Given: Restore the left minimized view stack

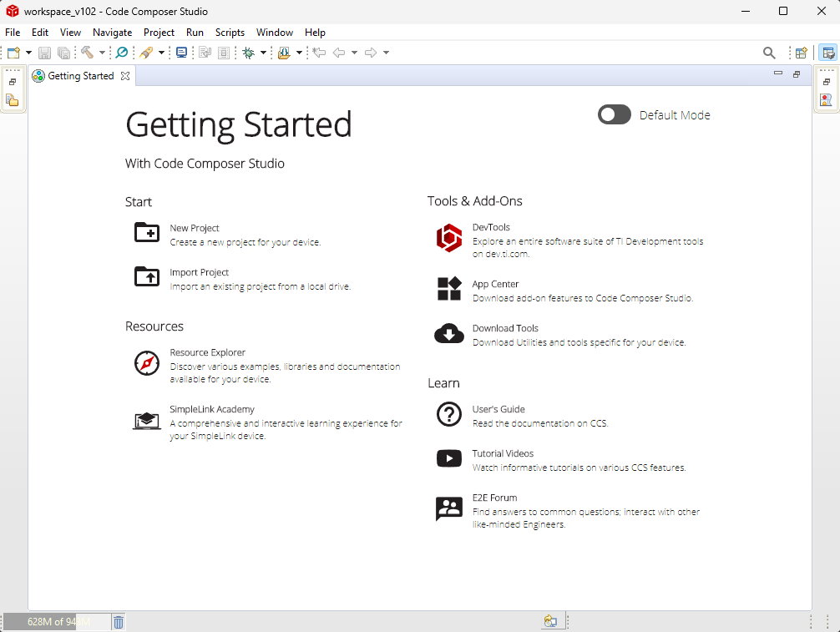Looking at the screenshot, I should 13,82.
